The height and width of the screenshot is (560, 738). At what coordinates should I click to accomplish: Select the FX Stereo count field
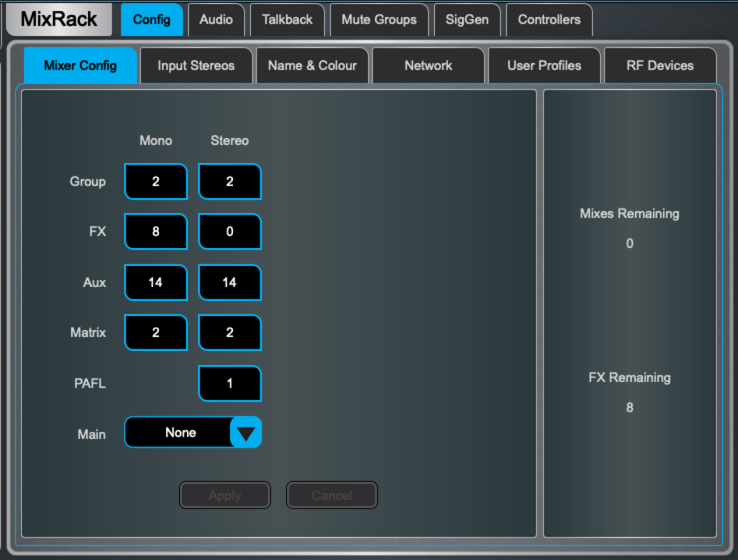(x=229, y=232)
